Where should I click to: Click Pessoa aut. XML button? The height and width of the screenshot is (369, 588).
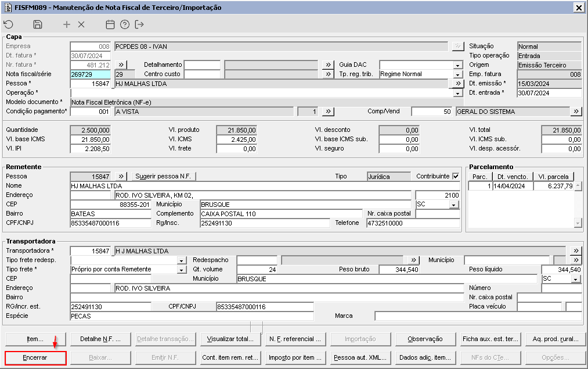360,358
